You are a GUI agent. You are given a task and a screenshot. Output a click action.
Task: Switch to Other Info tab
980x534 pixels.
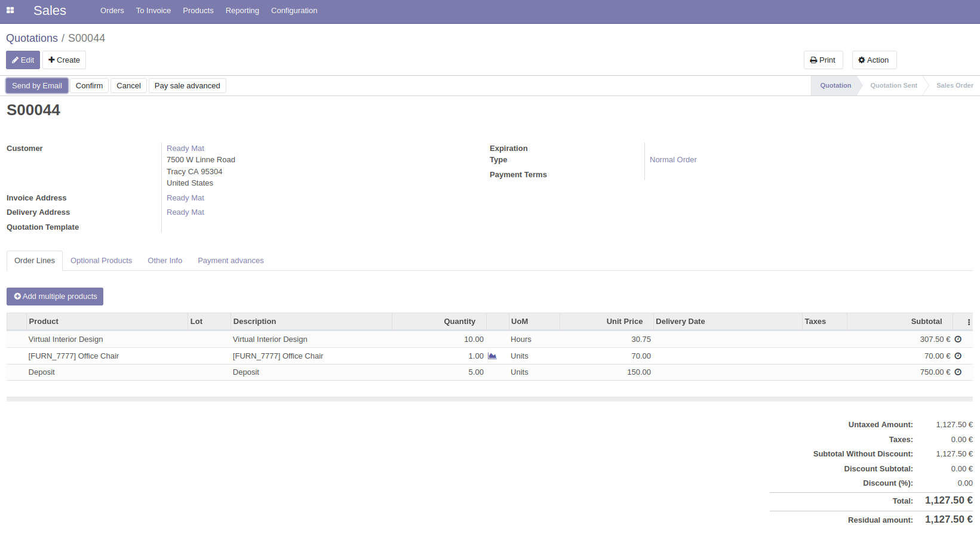tap(165, 261)
